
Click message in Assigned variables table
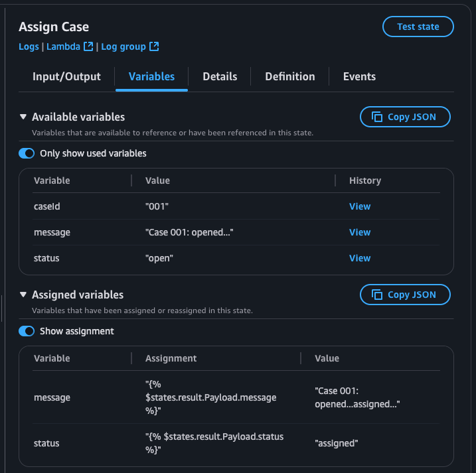(x=52, y=397)
